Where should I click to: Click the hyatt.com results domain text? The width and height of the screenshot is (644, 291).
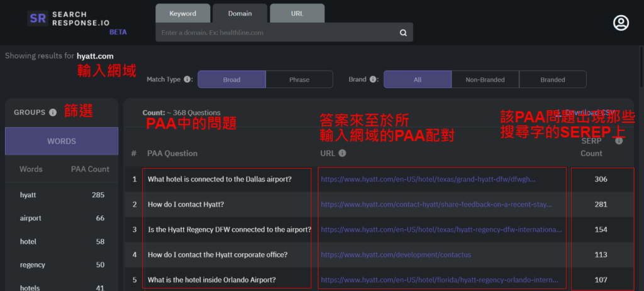(x=95, y=56)
